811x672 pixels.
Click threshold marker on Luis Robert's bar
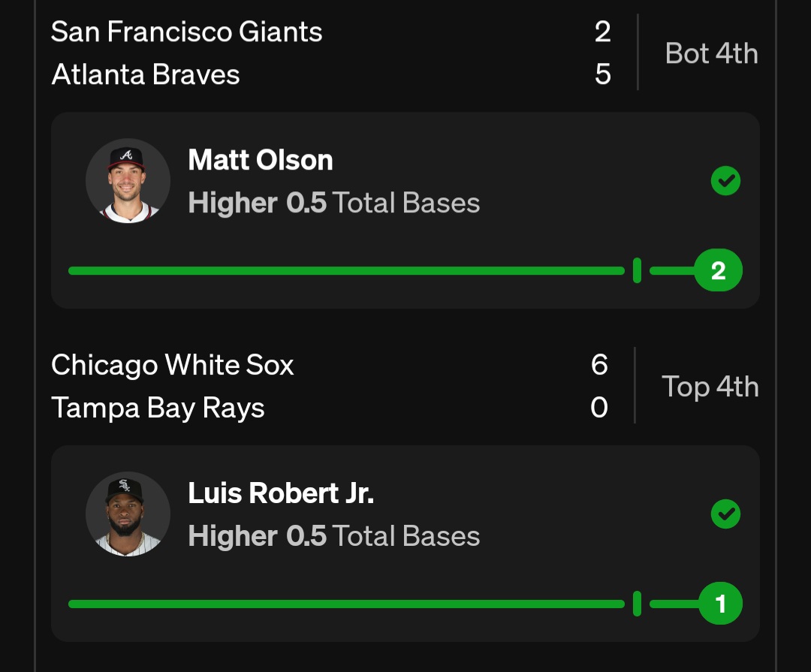click(637, 604)
